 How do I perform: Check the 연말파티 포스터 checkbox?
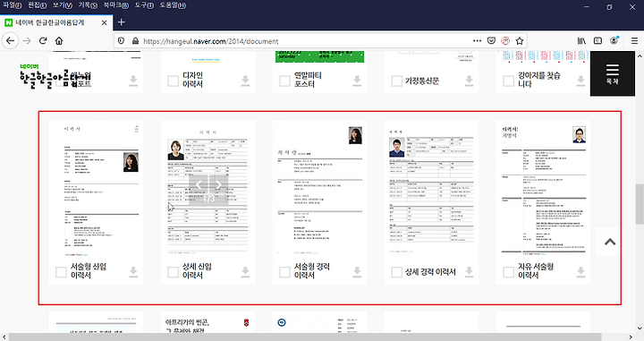[284, 81]
